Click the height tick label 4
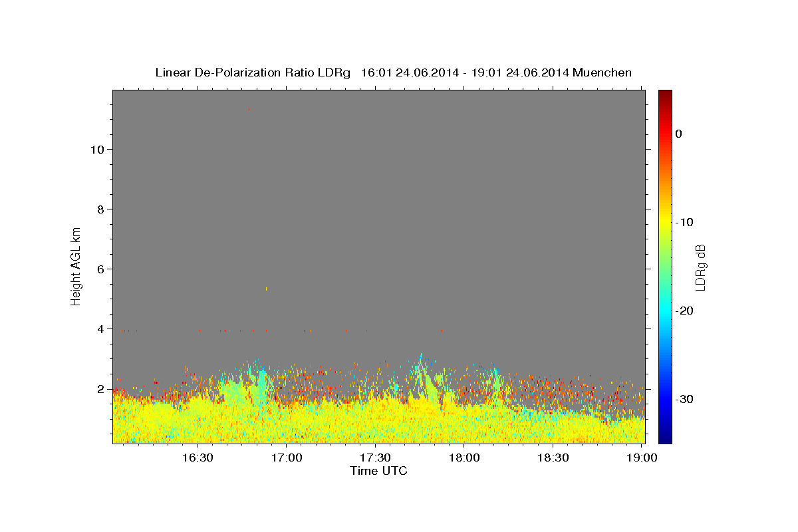Viewport: 798px width, 532px height. pos(100,329)
